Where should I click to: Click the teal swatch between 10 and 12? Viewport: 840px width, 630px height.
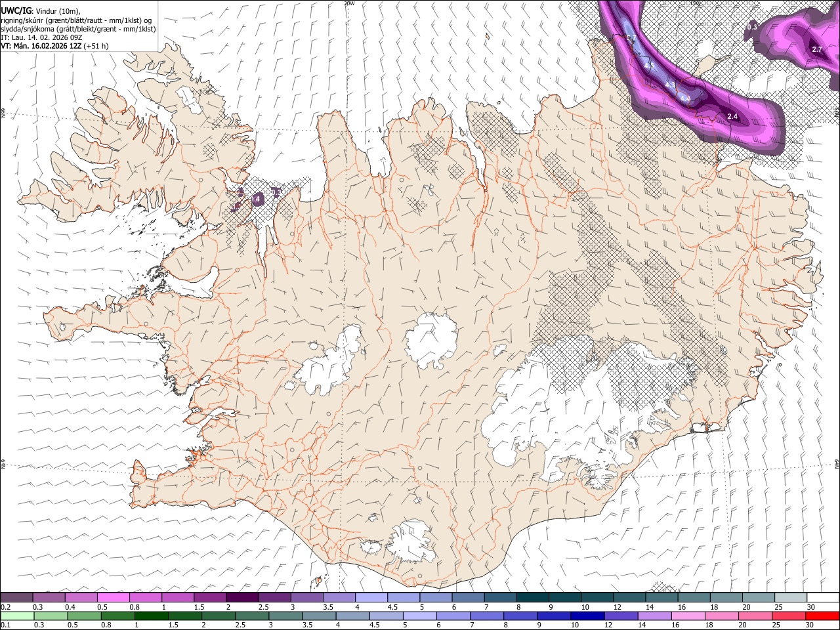[598, 597]
